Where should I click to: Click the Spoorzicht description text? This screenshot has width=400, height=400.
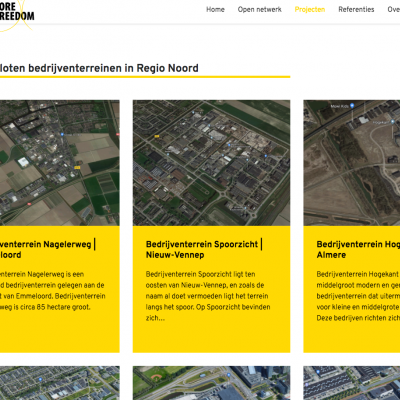[x=208, y=296]
